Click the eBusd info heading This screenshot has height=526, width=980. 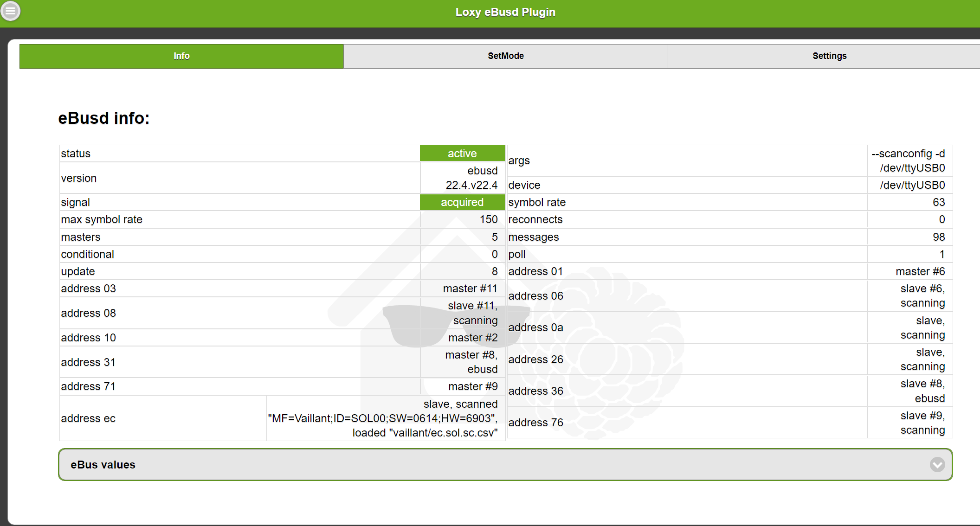[x=103, y=118]
